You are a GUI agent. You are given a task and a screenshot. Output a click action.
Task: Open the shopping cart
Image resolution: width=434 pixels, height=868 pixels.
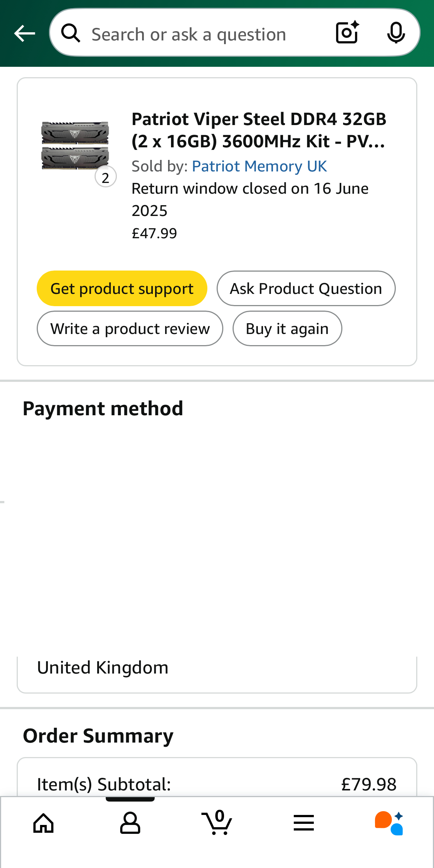click(217, 823)
